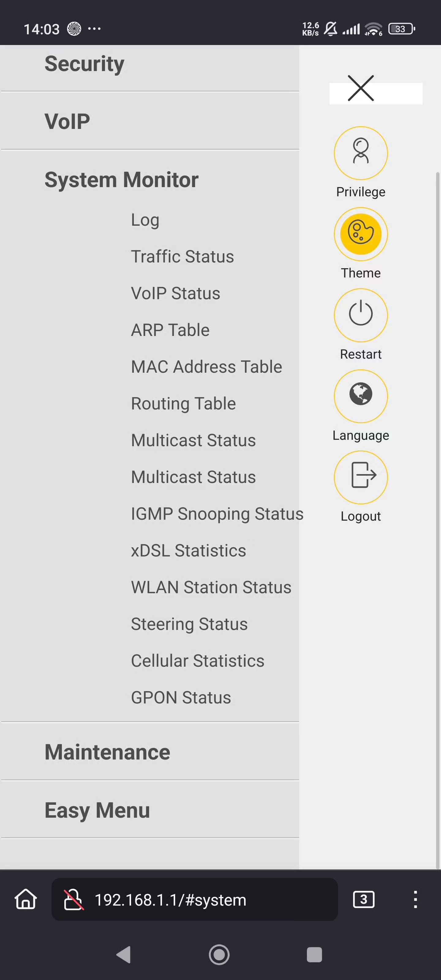
Task: Tap the Android back navigation button
Action: [123, 955]
